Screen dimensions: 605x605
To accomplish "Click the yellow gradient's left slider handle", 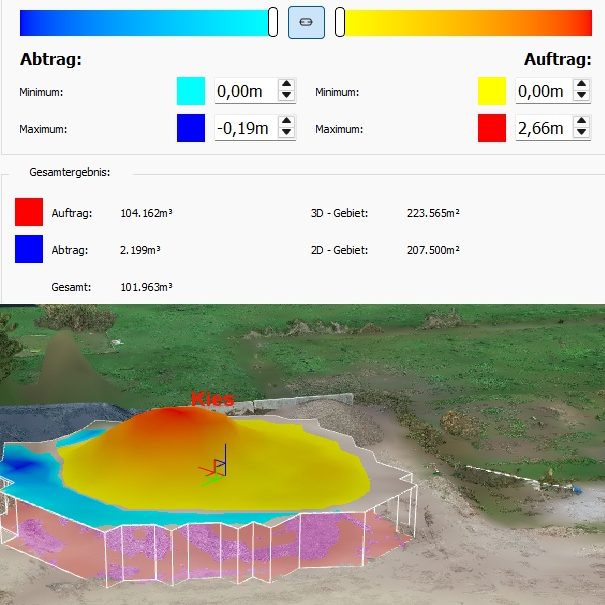I will coord(340,22).
